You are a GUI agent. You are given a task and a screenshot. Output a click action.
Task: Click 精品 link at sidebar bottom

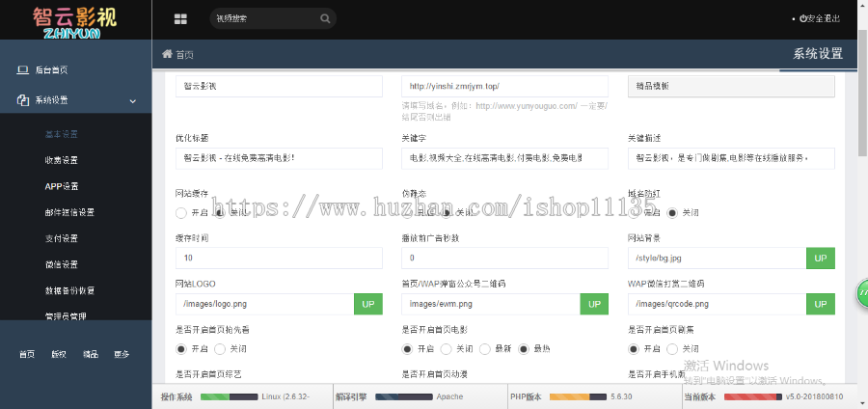[91, 354]
